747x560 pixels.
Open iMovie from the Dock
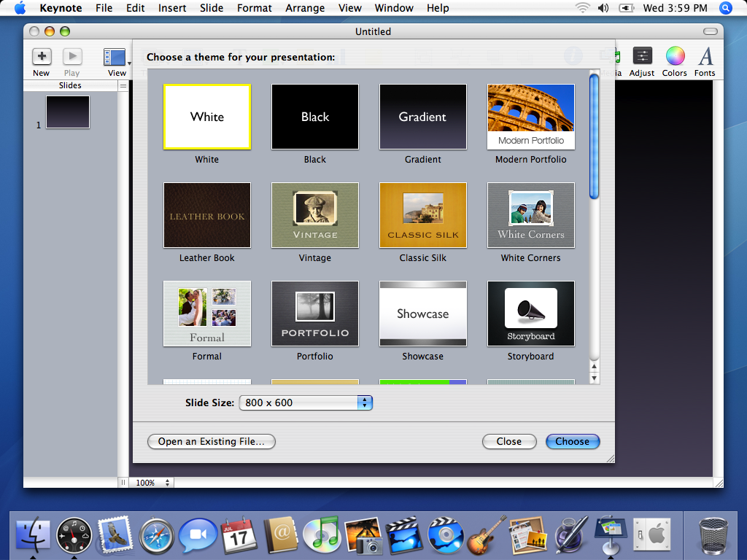point(404,535)
